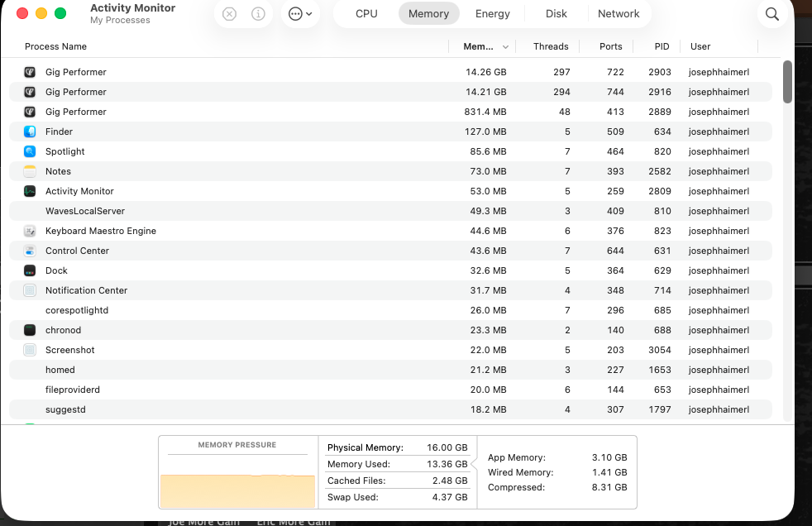Click the Inspect process info icon
Screen dimensions: 812x526
pos(259,14)
